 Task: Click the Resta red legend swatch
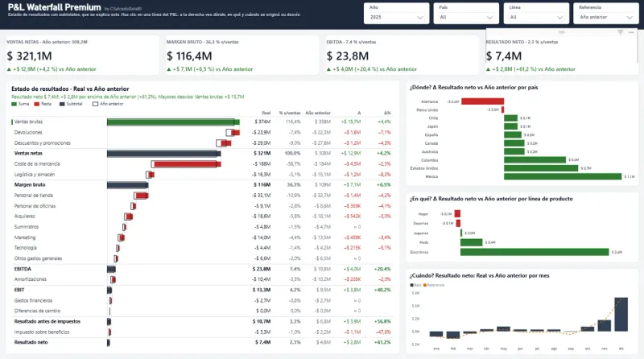pos(36,104)
